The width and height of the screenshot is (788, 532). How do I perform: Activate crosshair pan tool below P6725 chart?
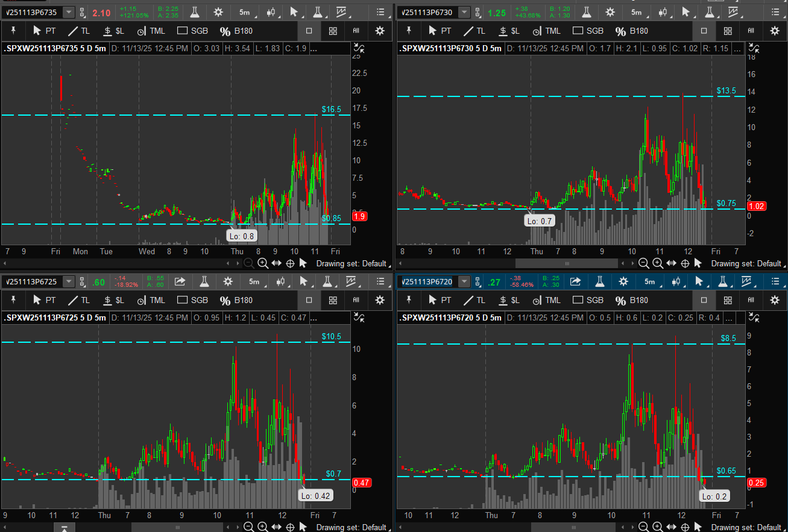[289, 527]
